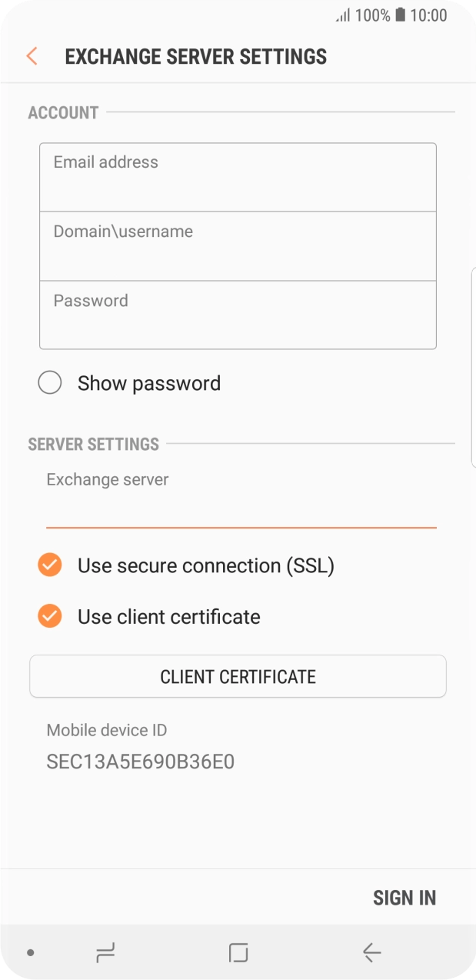Image resolution: width=476 pixels, height=980 pixels.
Task: Tap the Recent apps icon in navigation bar
Action: tap(104, 952)
